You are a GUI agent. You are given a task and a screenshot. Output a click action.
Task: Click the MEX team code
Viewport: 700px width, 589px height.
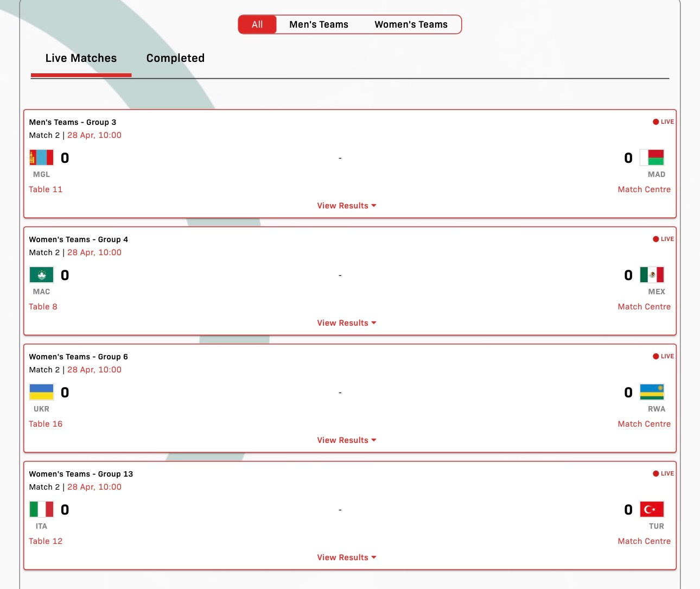(657, 292)
